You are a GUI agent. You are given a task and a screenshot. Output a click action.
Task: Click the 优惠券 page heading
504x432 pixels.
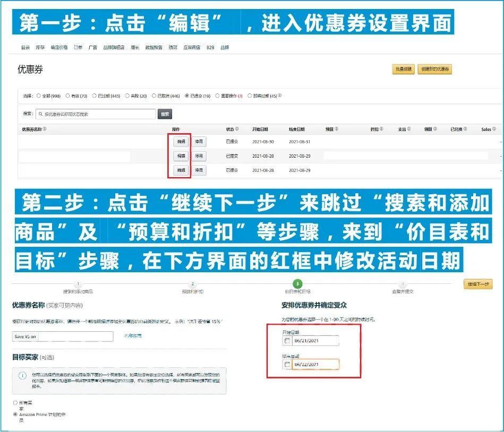coord(30,70)
